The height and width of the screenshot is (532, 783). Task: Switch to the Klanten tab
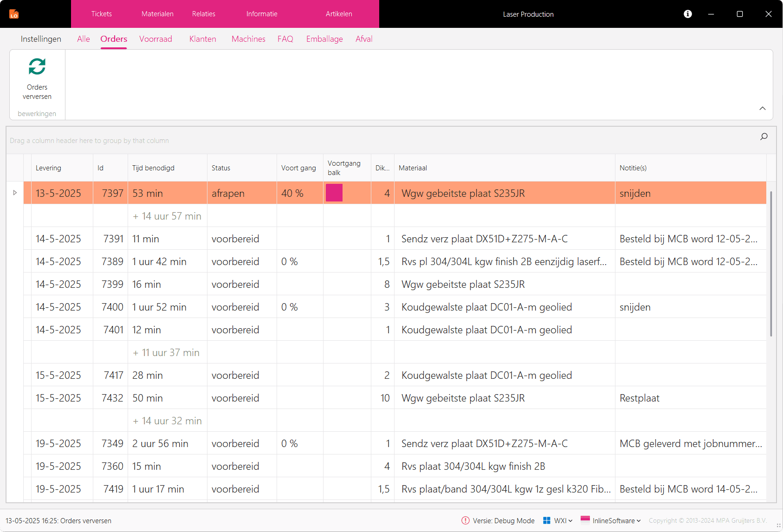coord(203,39)
